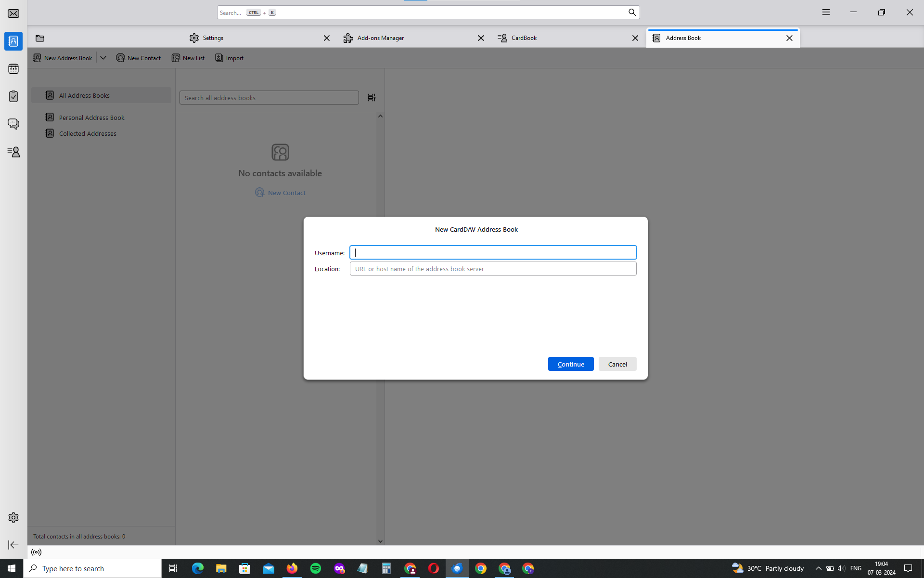This screenshot has height=578, width=924.
Task: Select Personal Address Book
Action: point(91,118)
